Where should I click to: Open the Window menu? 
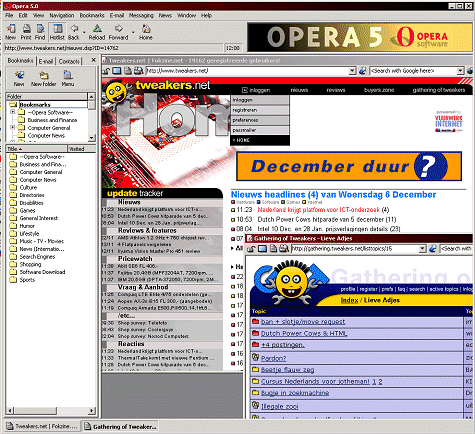[186, 15]
